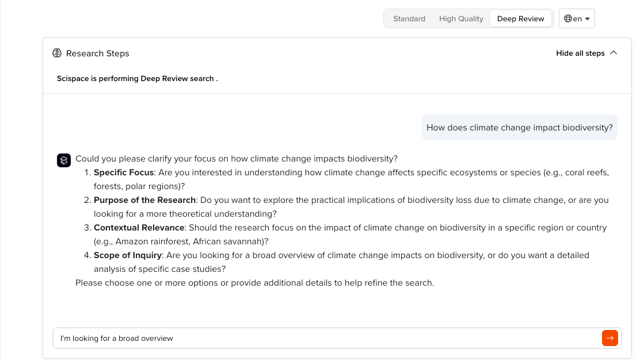Click the Research Steps brain icon
Screen dimensions: 644x361
[x=56, y=53]
